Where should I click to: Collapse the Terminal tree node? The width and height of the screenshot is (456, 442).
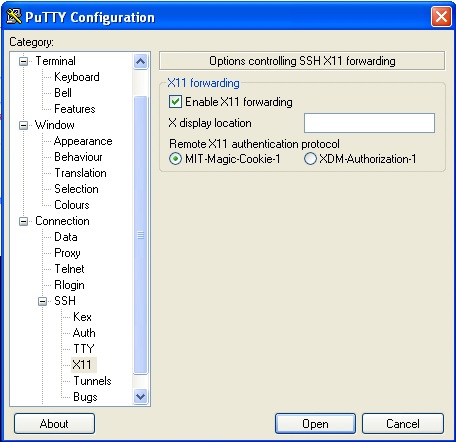[x=23, y=61]
